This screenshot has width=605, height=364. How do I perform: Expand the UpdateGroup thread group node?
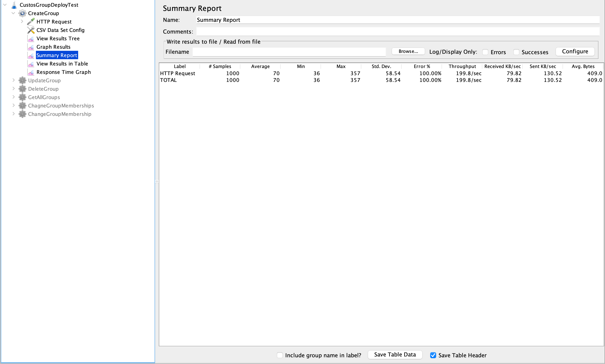(13, 80)
